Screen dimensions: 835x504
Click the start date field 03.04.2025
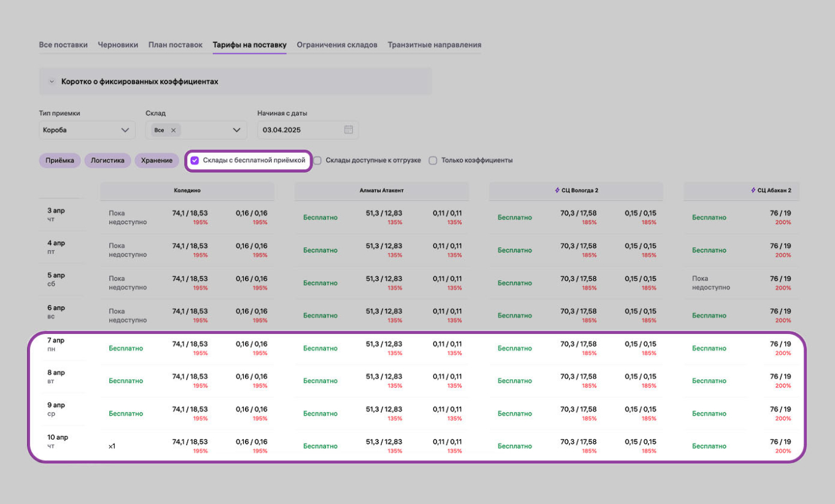[x=308, y=130]
